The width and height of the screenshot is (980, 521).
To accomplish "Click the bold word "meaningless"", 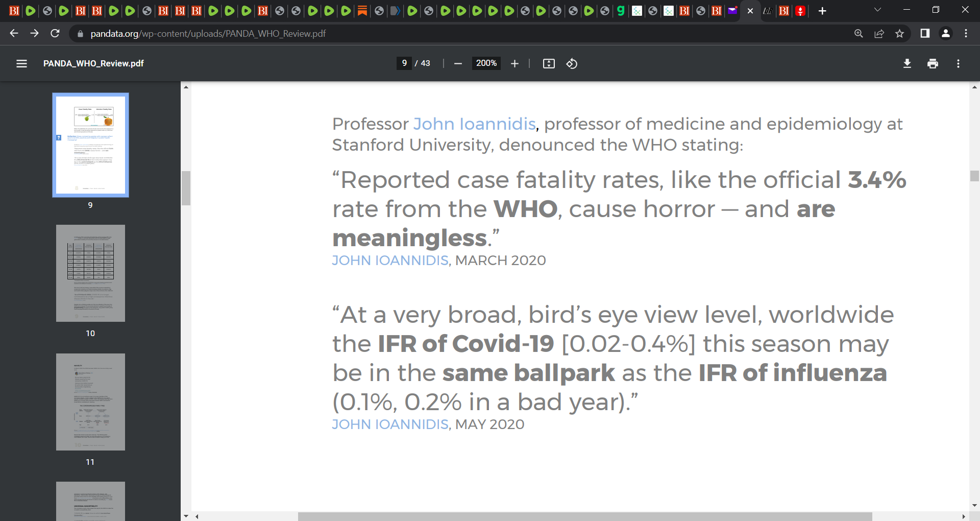I will click(x=410, y=238).
